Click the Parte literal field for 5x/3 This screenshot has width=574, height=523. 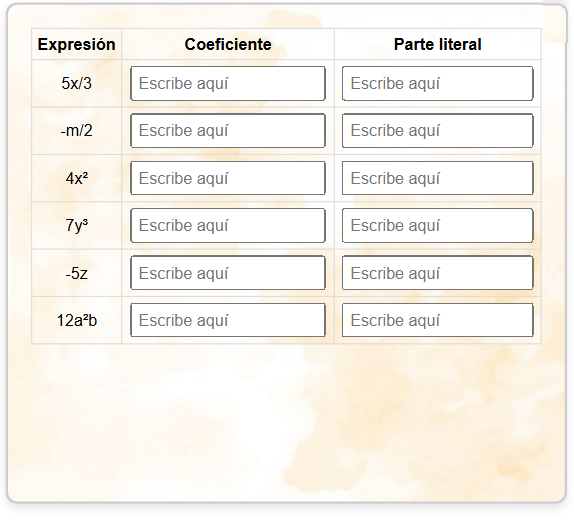click(x=437, y=83)
